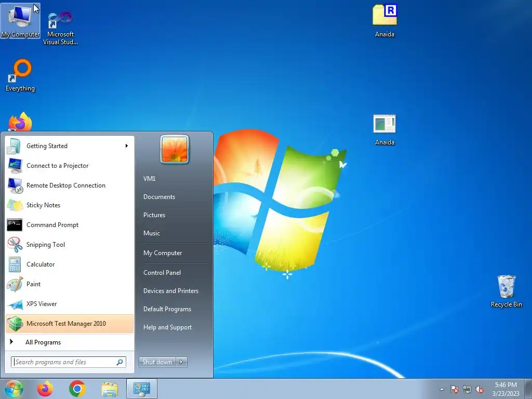Click the Start orb button
Screen dimensions: 532x399
pyautogui.click(x=14, y=389)
